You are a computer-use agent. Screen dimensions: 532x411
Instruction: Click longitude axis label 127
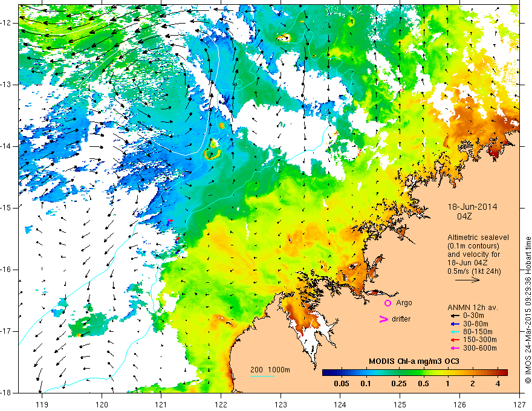tap(519, 404)
